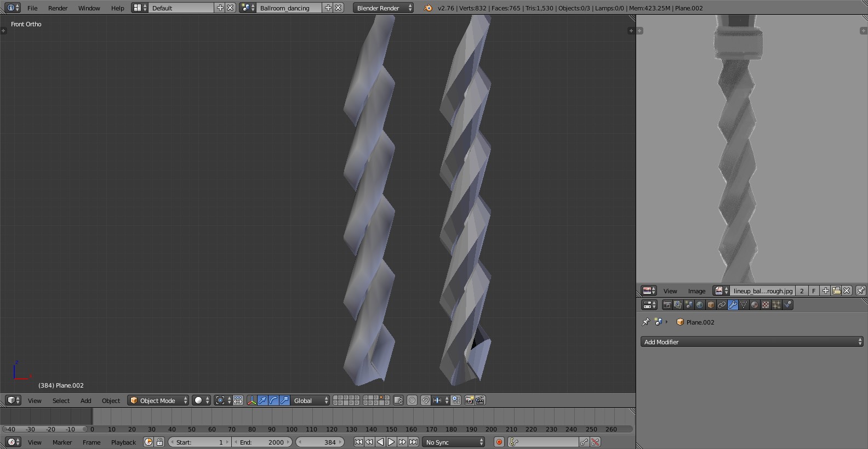
Task: Toggle automatic keyframe record button
Action: [499, 442]
